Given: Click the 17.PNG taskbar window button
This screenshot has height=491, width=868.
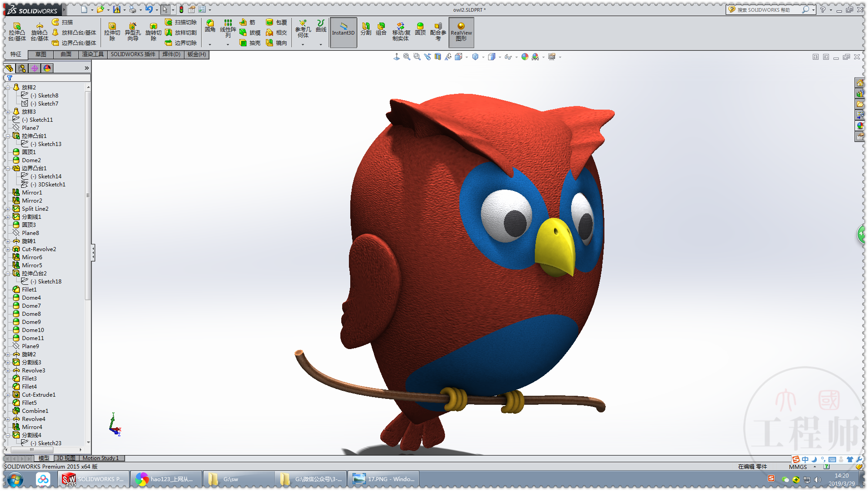Looking at the screenshot, I should tap(383, 479).
